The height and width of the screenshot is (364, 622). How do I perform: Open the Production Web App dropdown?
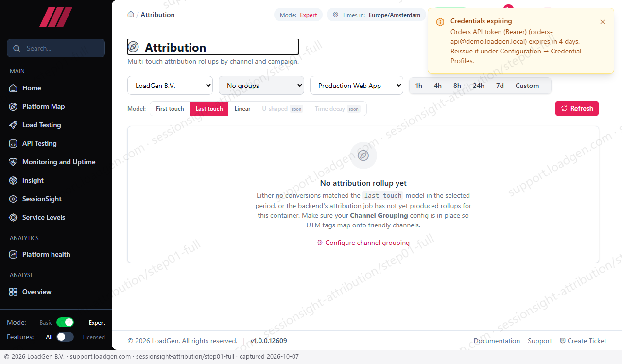pos(357,86)
